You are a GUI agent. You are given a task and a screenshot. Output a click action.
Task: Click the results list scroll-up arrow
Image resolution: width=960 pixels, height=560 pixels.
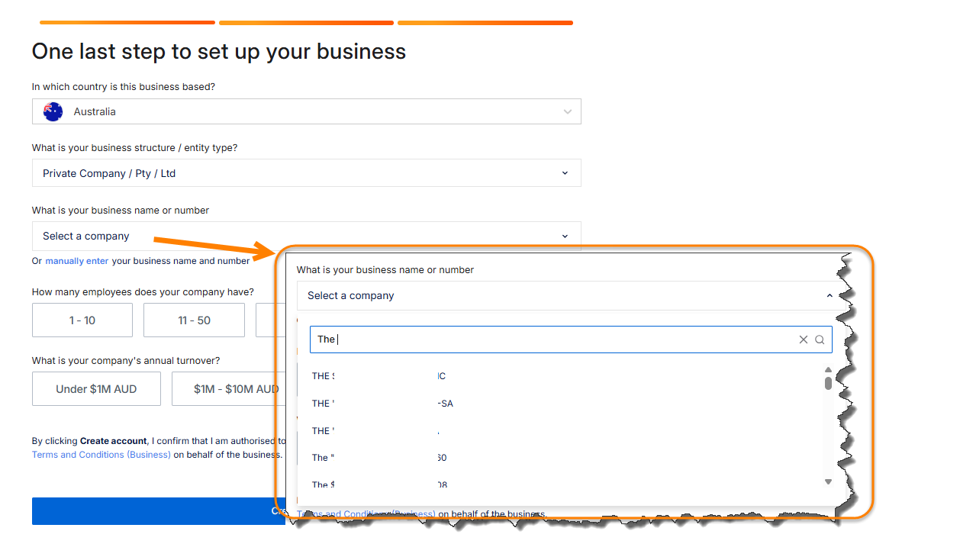[x=828, y=369]
